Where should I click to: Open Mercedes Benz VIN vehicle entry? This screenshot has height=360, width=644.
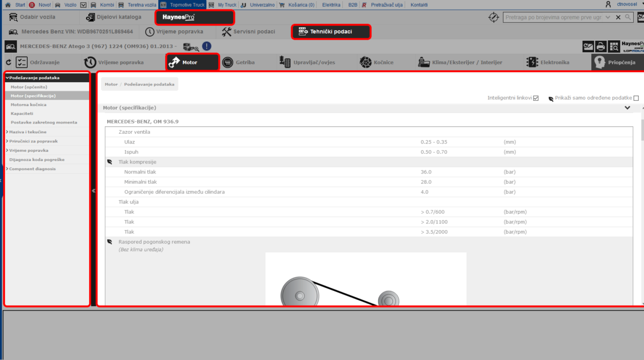click(71, 32)
